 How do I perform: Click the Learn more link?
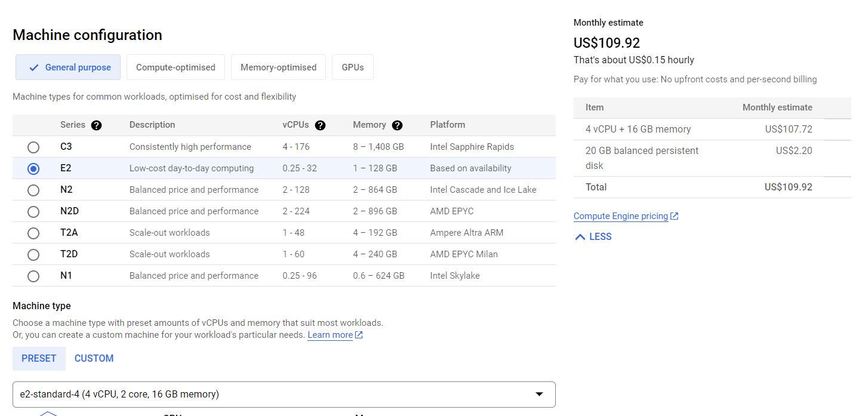pos(330,335)
